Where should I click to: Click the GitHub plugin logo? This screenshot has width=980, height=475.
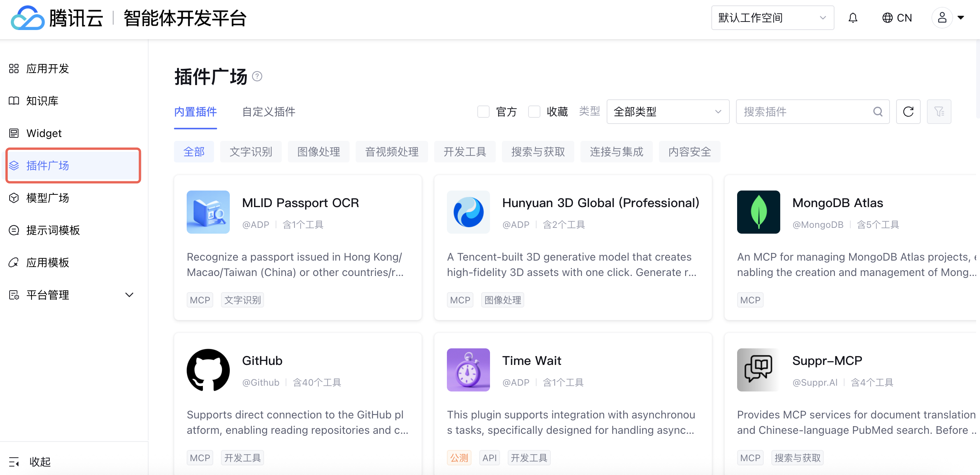coord(208,370)
